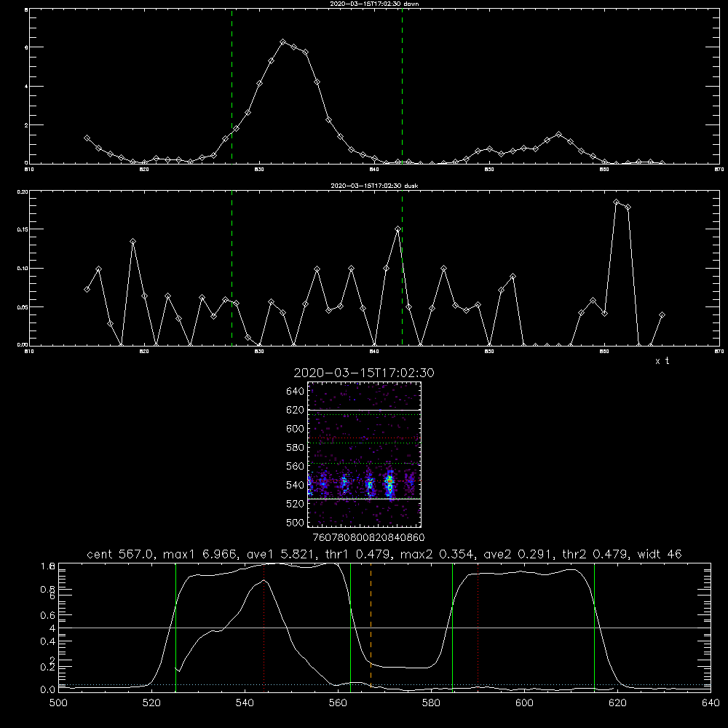Click the "580" x-axis label of bottom plot
The height and width of the screenshot is (728, 728).
click(x=431, y=703)
